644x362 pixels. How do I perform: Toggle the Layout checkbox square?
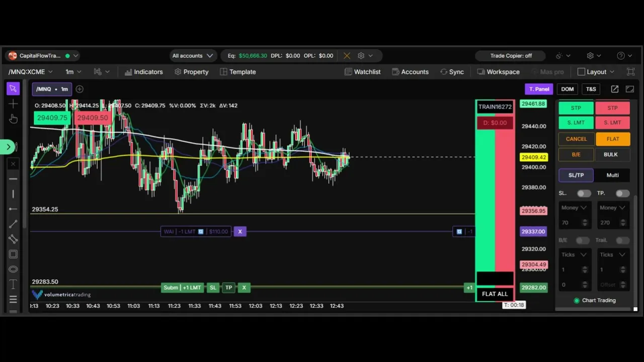click(581, 72)
